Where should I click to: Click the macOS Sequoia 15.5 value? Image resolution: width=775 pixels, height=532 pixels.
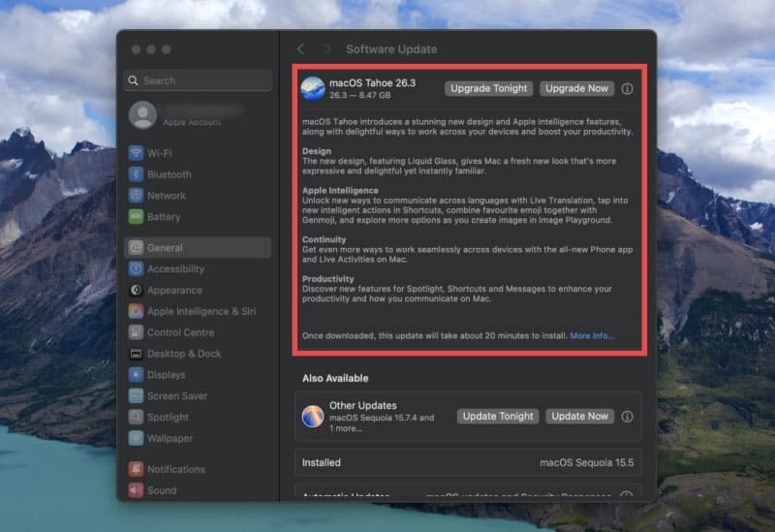click(x=587, y=463)
